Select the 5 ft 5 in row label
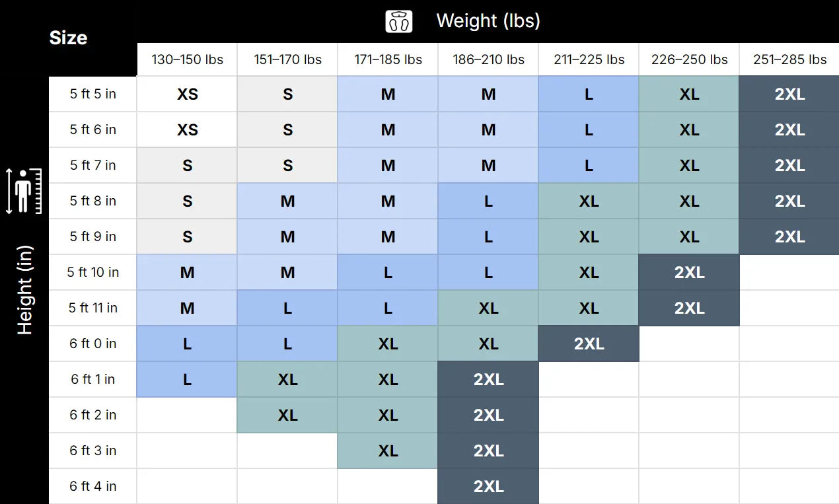The image size is (839, 504). pyautogui.click(x=93, y=94)
